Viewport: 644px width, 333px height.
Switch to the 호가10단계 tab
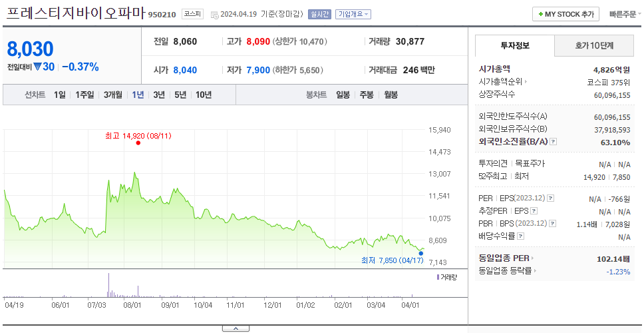(594, 46)
